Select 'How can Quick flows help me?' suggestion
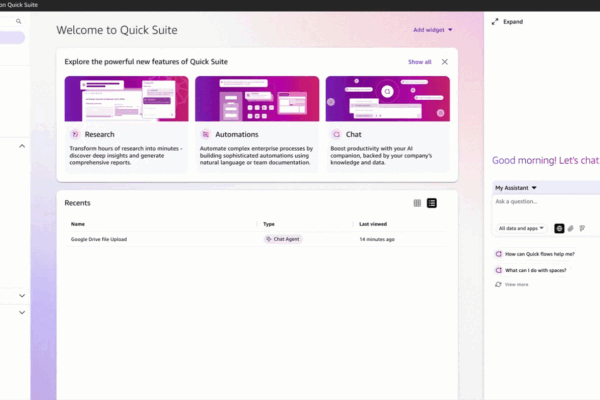This screenshot has width=600, height=400. (540, 254)
